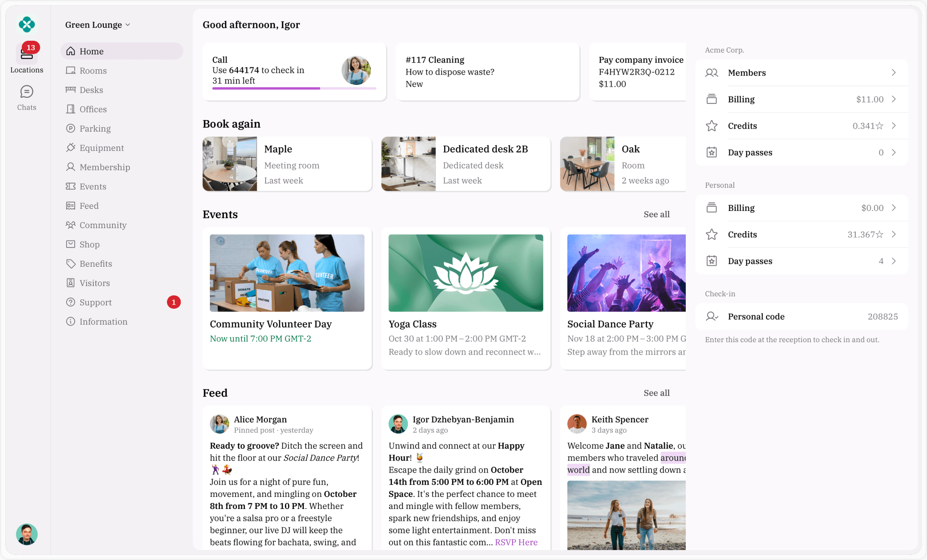
Task: Expand Personal Day passes 4 chevron
Action: (894, 261)
